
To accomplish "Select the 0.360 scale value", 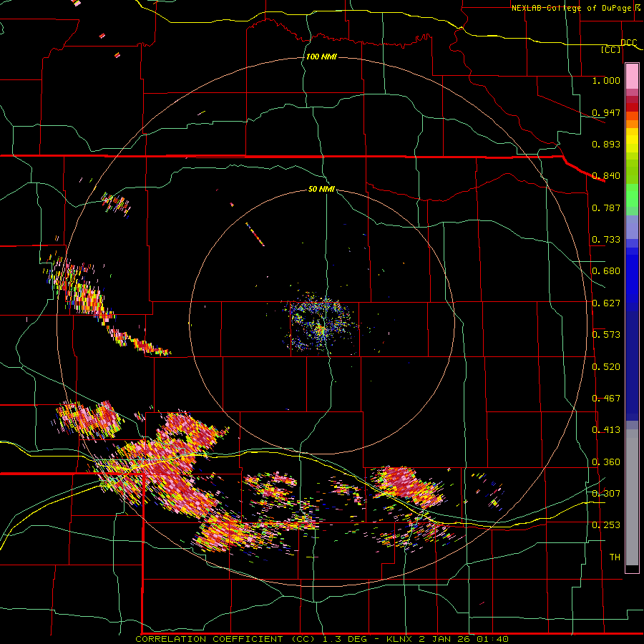I will click(606, 462).
